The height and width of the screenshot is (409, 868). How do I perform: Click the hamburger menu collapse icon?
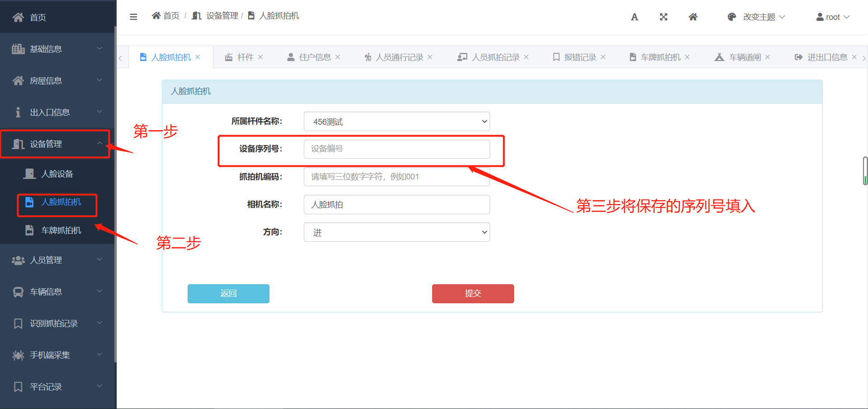point(133,17)
